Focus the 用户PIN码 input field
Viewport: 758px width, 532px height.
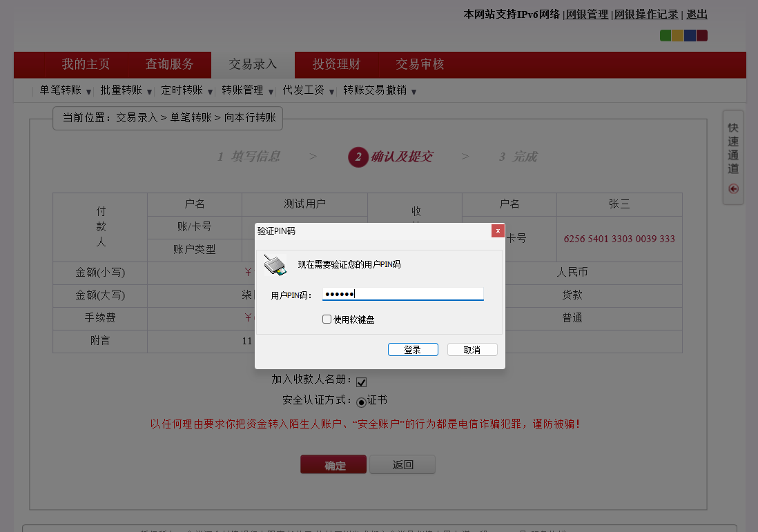click(x=403, y=295)
